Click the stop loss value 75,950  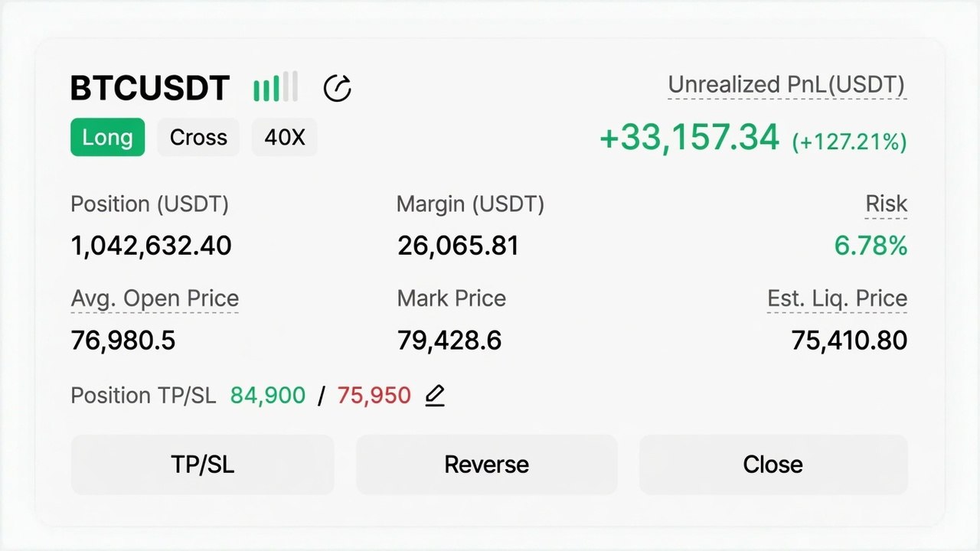click(x=374, y=396)
